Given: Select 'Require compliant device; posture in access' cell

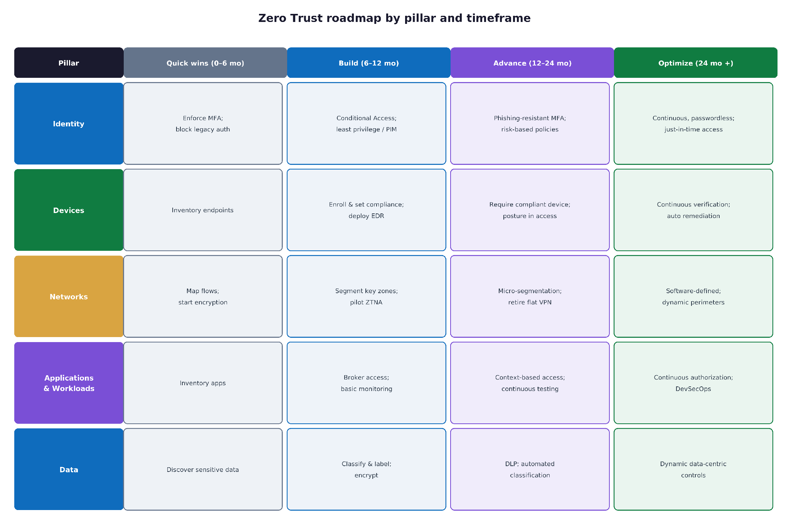Looking at the screenshot, I should [x=530, y=210].
